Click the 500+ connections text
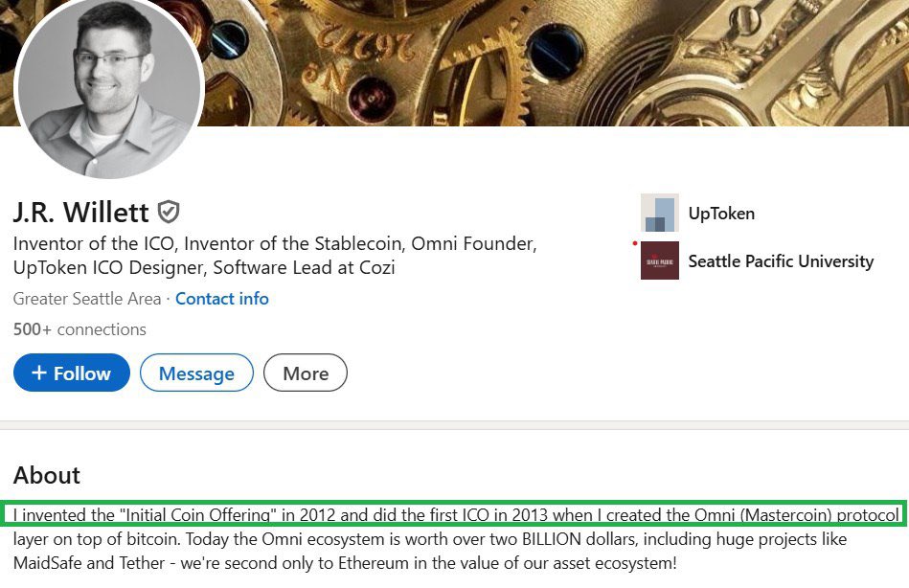This screenshot has height=588, width=909. [80, 329]
